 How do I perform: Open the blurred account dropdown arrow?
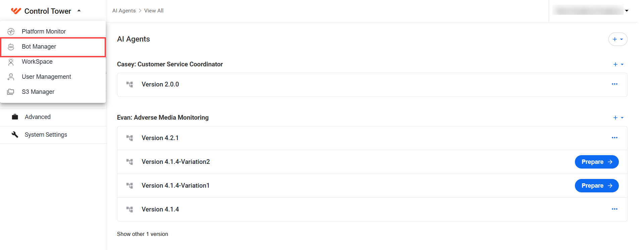click(627, 11)
